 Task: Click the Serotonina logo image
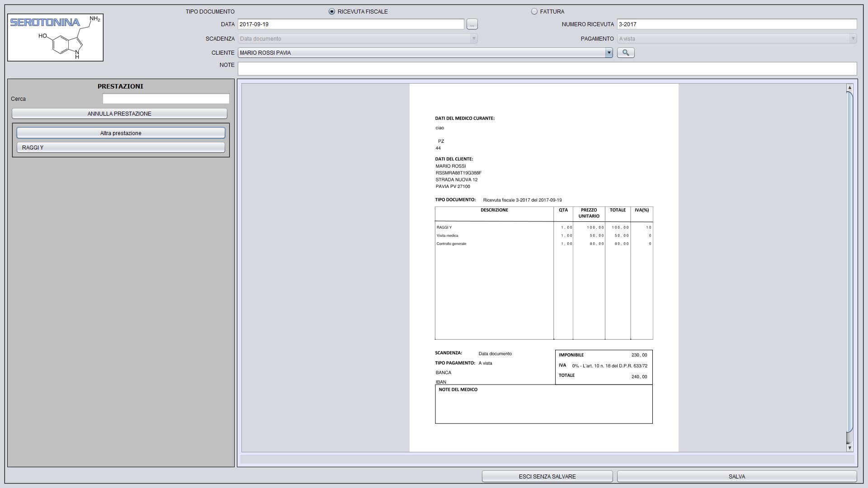[55, 38]
